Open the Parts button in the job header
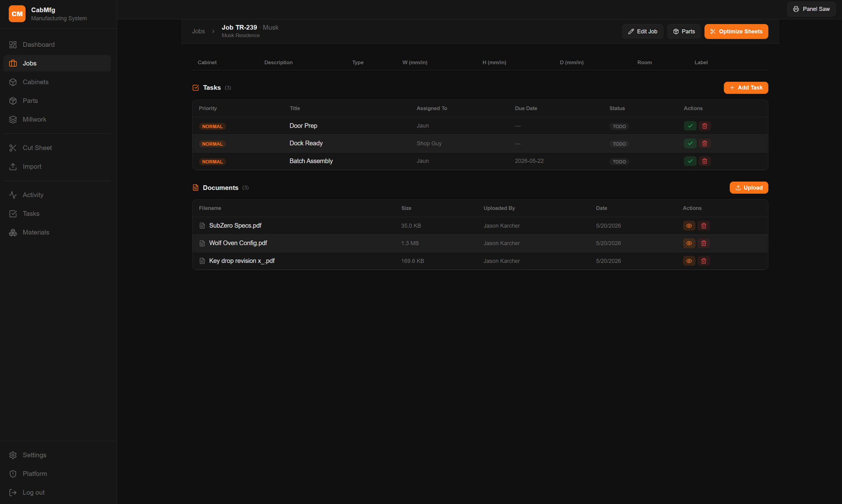The height and width of the screenshot is (504, 842). [684, 31]
